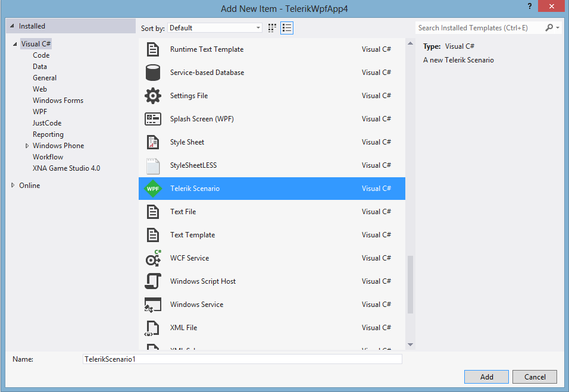The height and width of the screenshot is (392, 569).
Task: Select the Style Sheet label
Action: pyautogui.click(x=187, y=142)
